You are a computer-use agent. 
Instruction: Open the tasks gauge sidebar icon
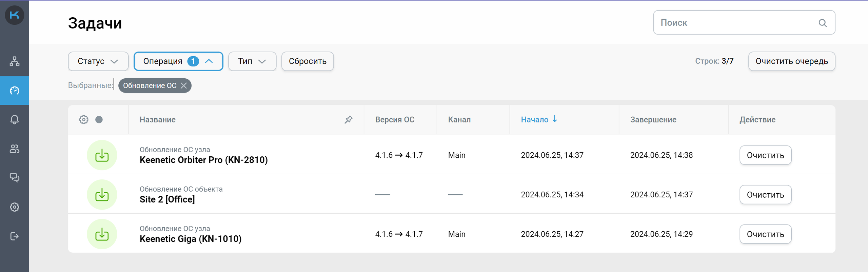pos(14,91)
